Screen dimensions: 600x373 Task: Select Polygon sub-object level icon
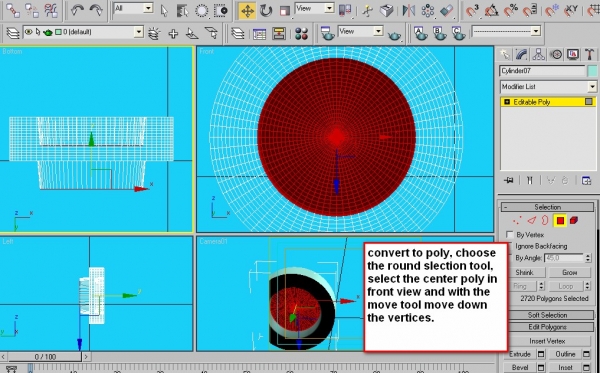(x=561, y=220)
